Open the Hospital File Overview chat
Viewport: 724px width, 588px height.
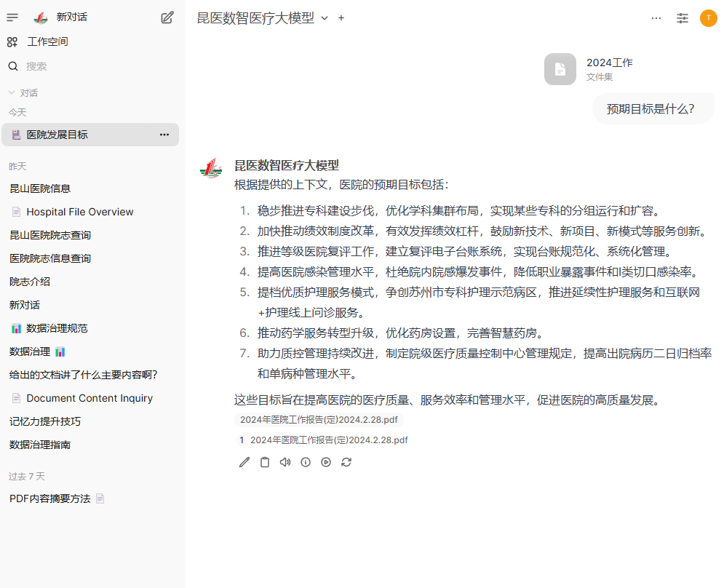tap(80, 212)
